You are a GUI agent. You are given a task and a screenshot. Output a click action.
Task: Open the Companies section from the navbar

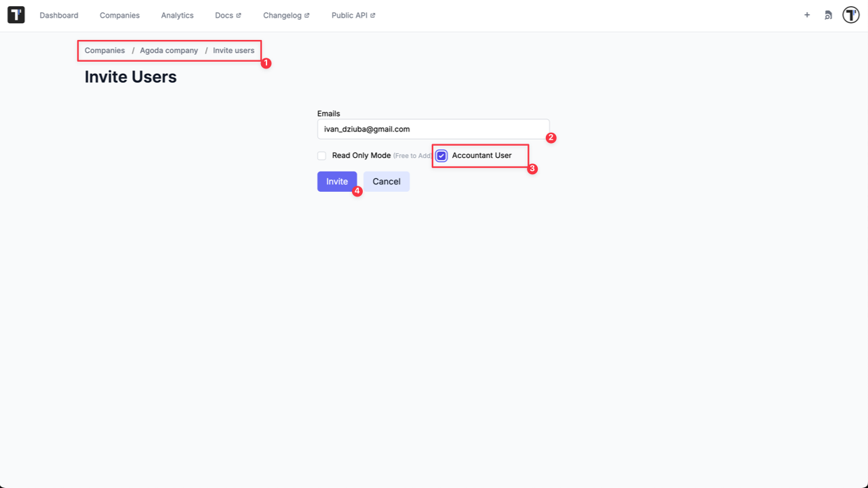119,15
